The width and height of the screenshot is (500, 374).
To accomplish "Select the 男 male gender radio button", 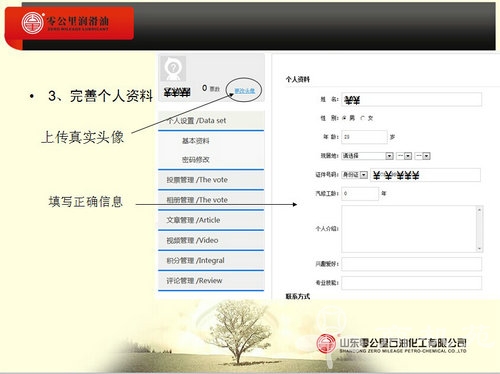I will click(344, 118).
